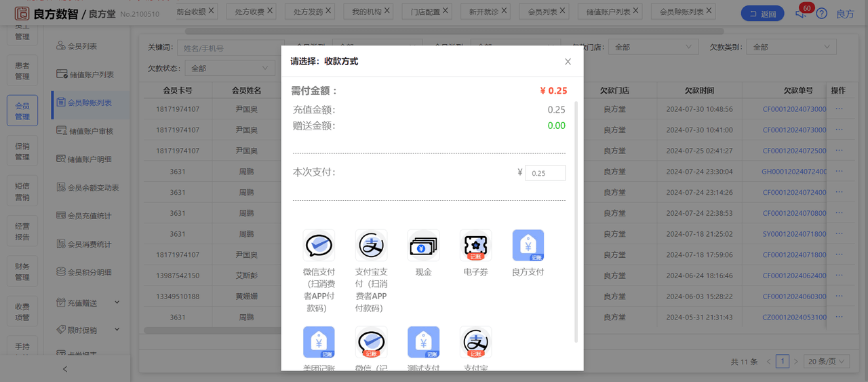Click the 会员余额变动表 sidebar icon

click(60, 188)
